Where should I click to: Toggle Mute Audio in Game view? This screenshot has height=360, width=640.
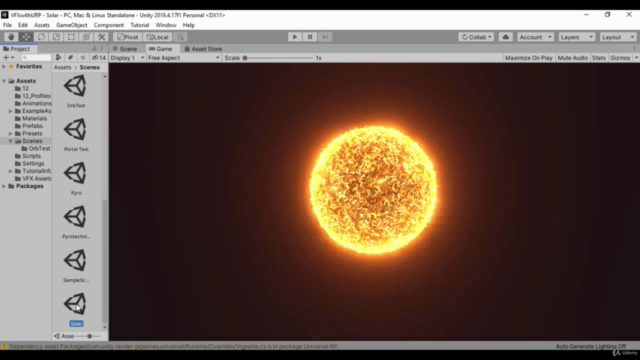click(x=572, y=58)
